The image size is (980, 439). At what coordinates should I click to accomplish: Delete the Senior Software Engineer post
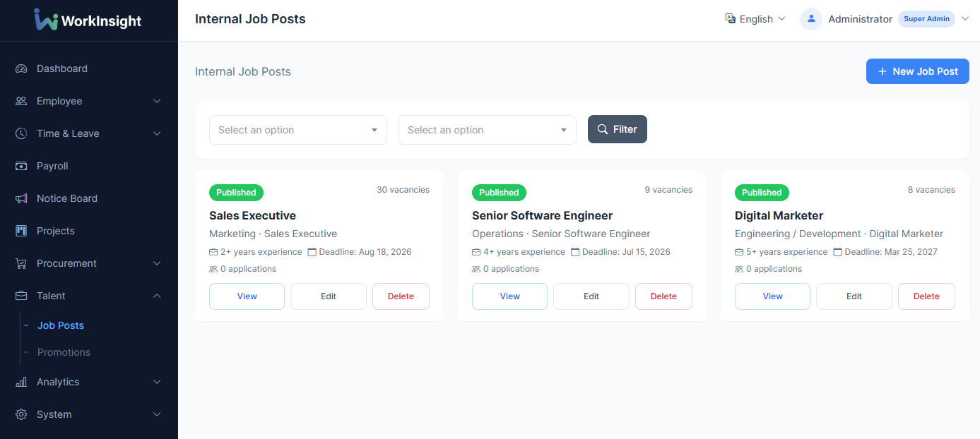pos(663,296)
